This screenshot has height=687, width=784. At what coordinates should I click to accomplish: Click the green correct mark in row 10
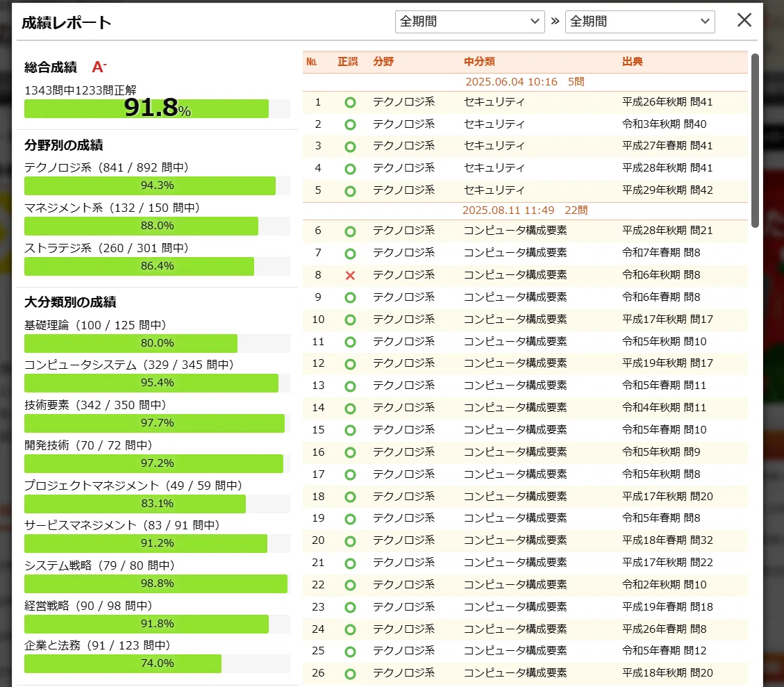point(350,320)
